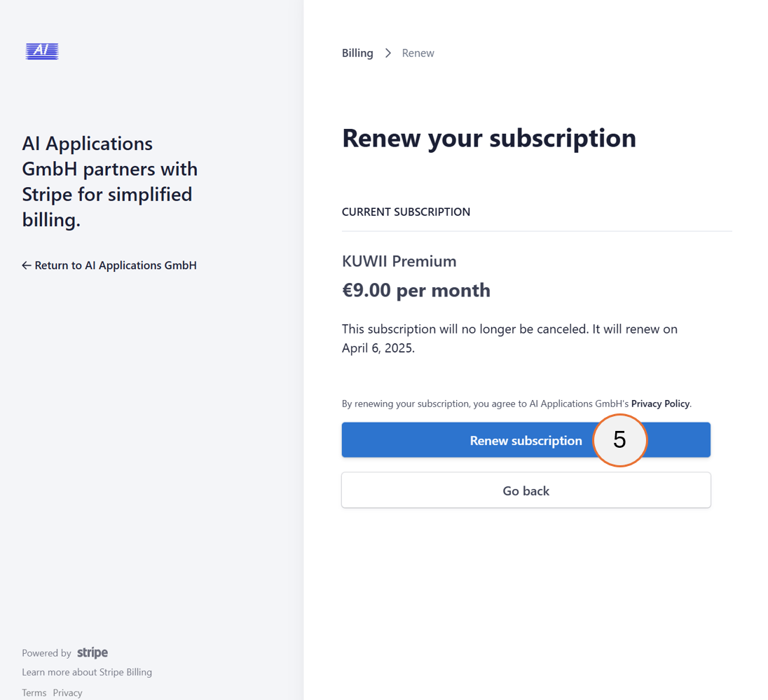Open Learn more about Stripe Billing
768x700 pixels.
(86, 672)
